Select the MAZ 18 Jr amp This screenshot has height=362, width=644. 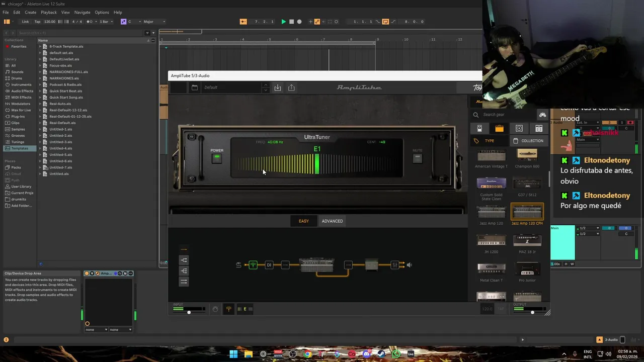(x=527, y=243)
